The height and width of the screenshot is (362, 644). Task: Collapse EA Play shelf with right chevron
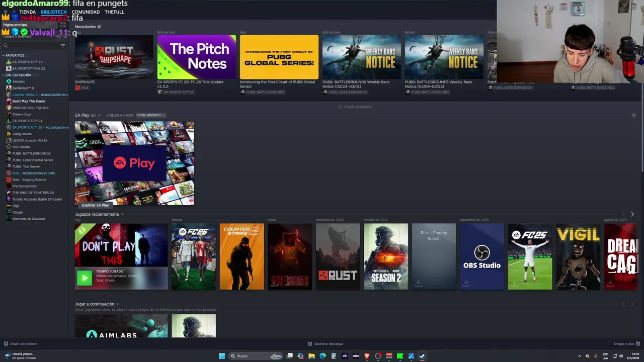633,116
